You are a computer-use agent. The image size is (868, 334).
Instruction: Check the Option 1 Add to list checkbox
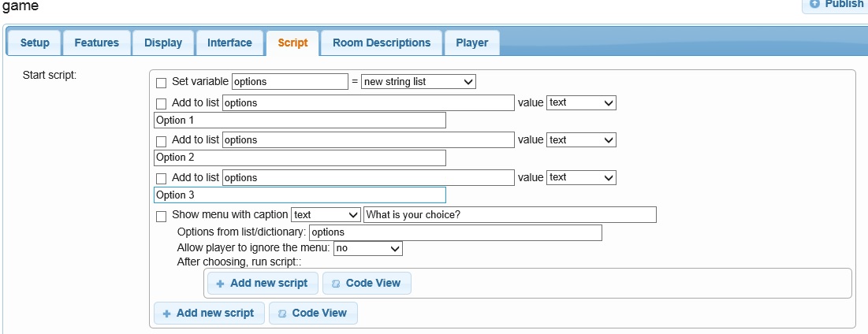point(162,103)
